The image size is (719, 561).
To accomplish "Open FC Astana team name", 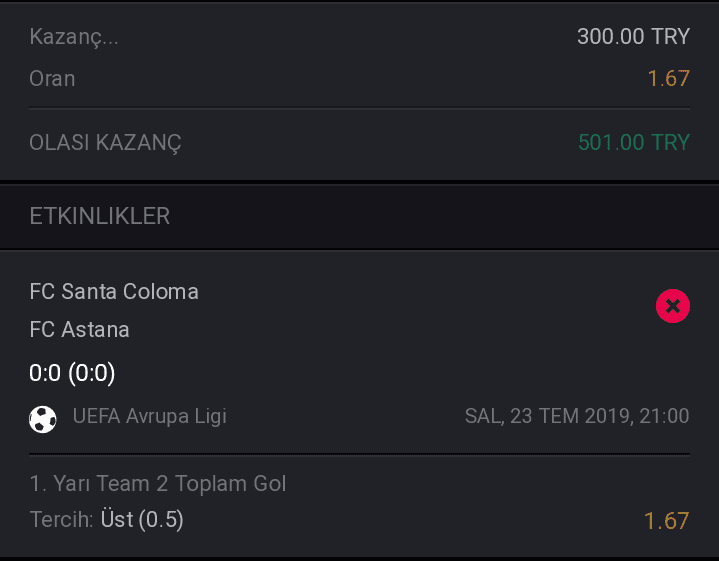I will click(x=79, y=329).
